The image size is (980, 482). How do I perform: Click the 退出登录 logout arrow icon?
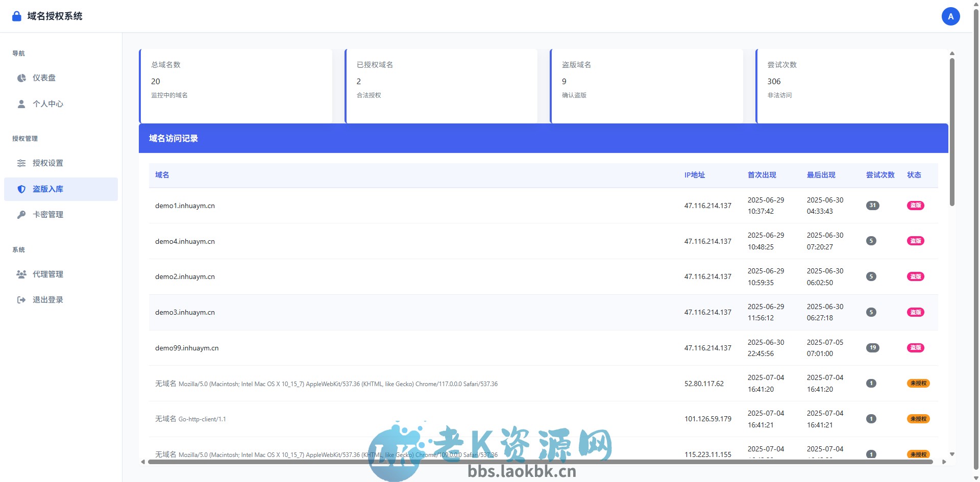tap(21, 299)
